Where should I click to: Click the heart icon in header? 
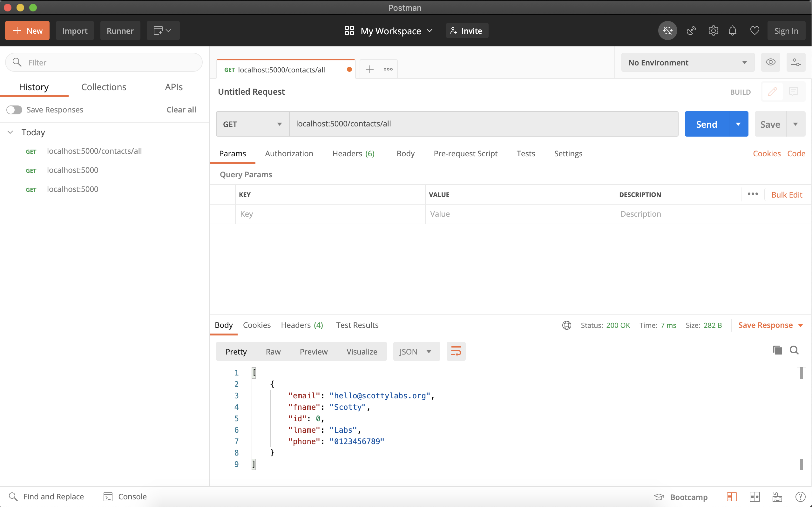pyautogui.click(x=755, y=31)
